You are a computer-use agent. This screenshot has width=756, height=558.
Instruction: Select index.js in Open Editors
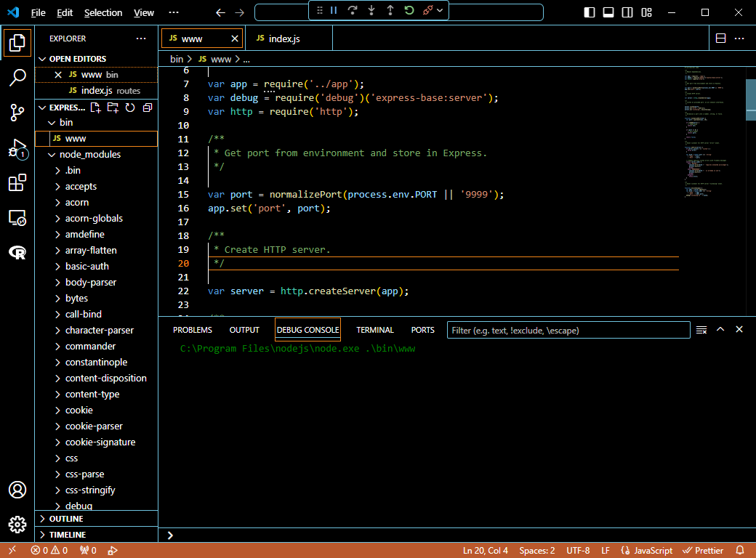pos(97,91)
